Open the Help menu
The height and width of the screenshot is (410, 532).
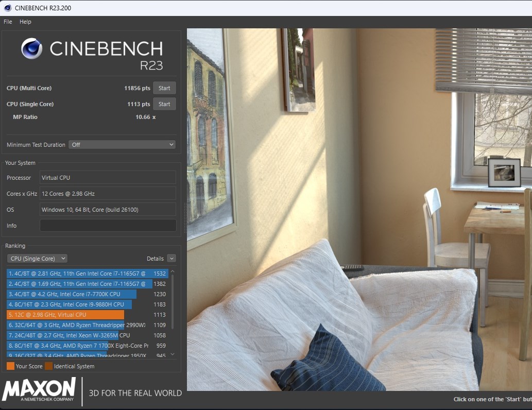[25, 22]
